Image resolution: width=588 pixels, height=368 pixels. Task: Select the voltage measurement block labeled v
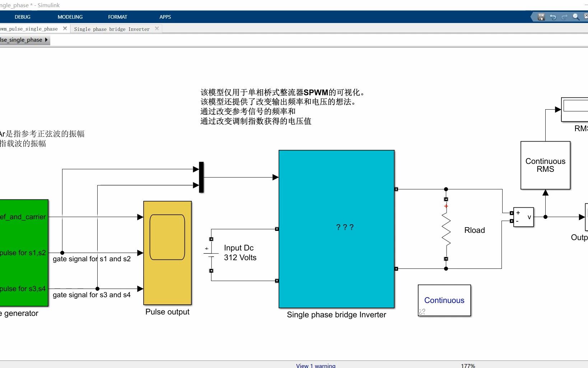click(x=523, y=217)
